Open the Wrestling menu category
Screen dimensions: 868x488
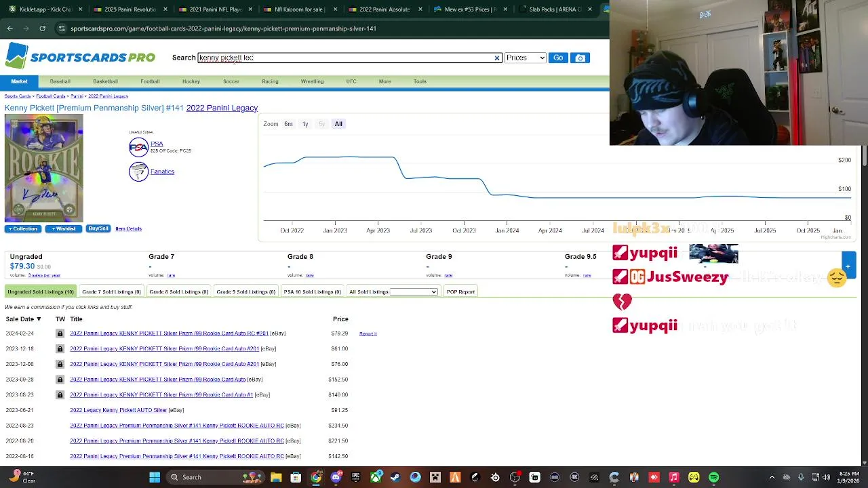tap(312, 81)
